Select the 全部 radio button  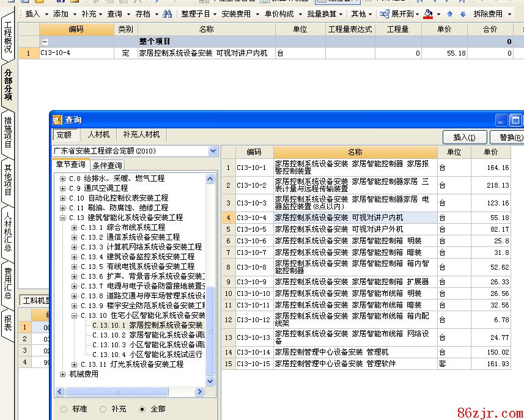142,408
